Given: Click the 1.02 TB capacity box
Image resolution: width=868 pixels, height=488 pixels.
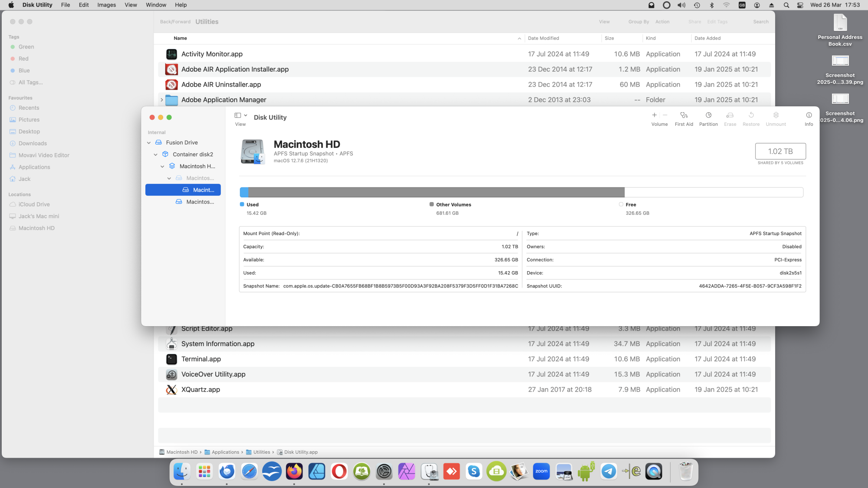Looking at the screenshot, I should [x=780, y=151].
